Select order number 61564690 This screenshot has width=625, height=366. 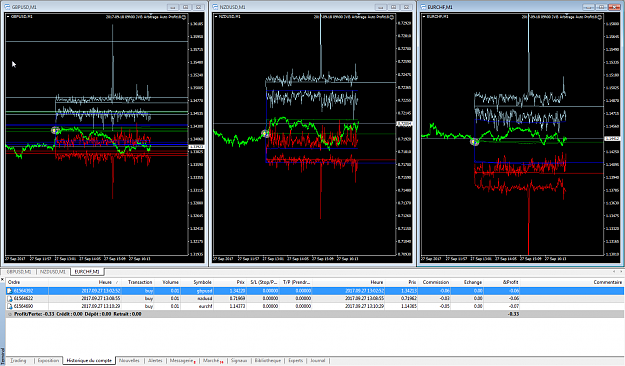click(24, 306)
